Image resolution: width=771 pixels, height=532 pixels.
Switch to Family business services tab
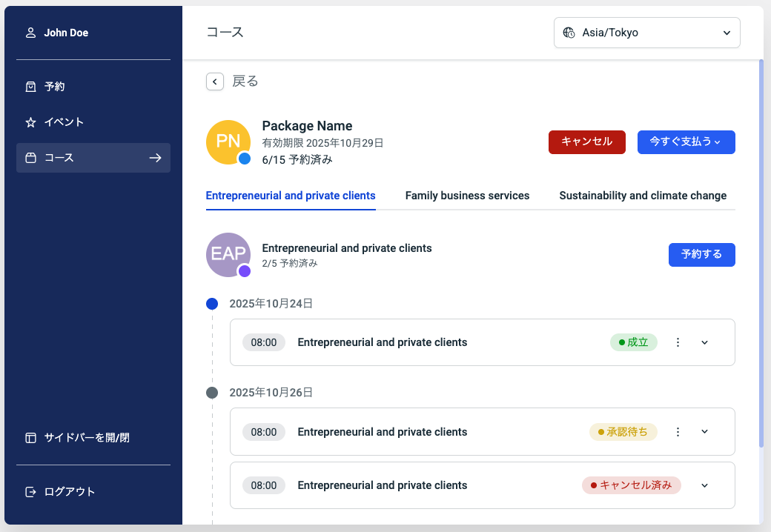pos(467,196)
